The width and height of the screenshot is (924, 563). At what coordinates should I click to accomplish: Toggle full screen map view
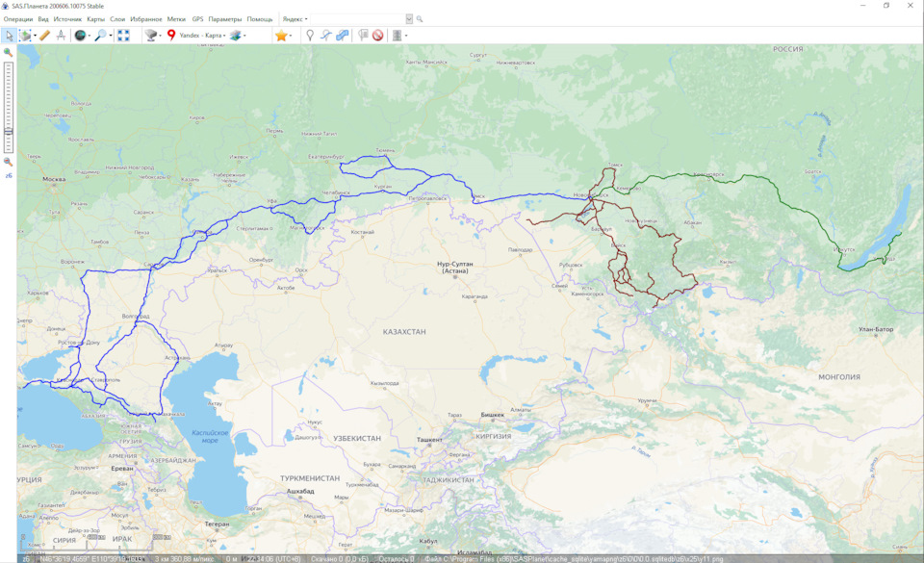[x=123, y=36]
